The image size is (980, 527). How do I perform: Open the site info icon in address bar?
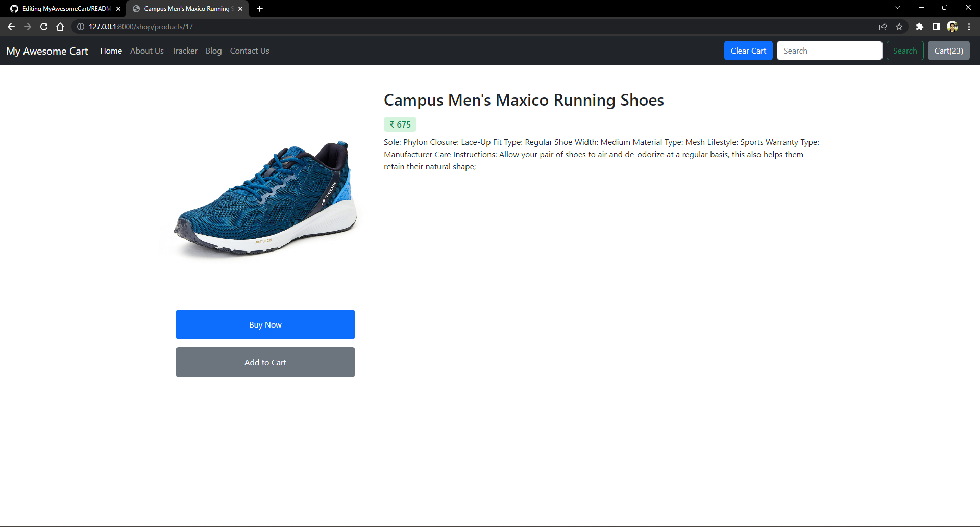(81, 27)
